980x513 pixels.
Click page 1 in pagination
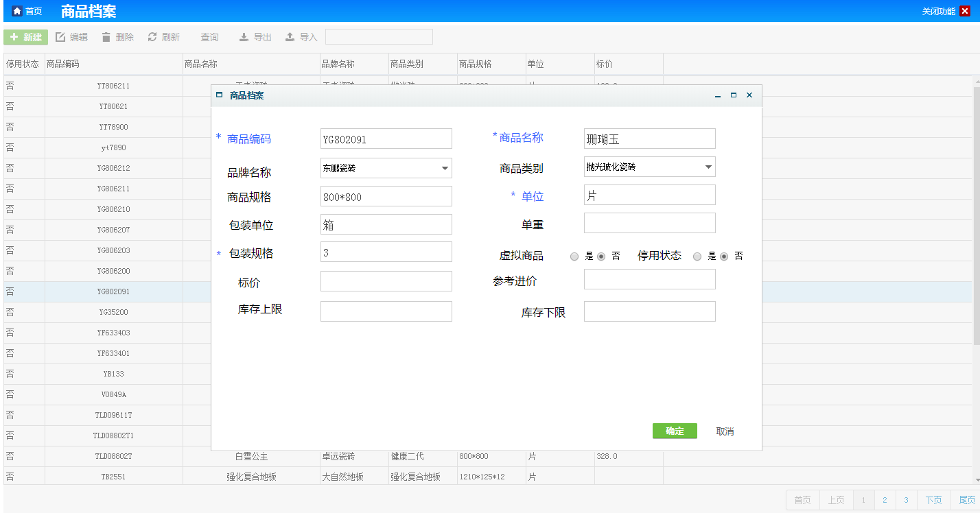click(864, 500)
